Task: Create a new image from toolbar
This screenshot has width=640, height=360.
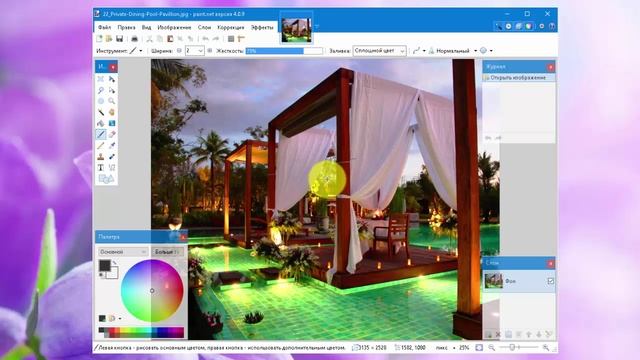Action: (x=99, y=39)
